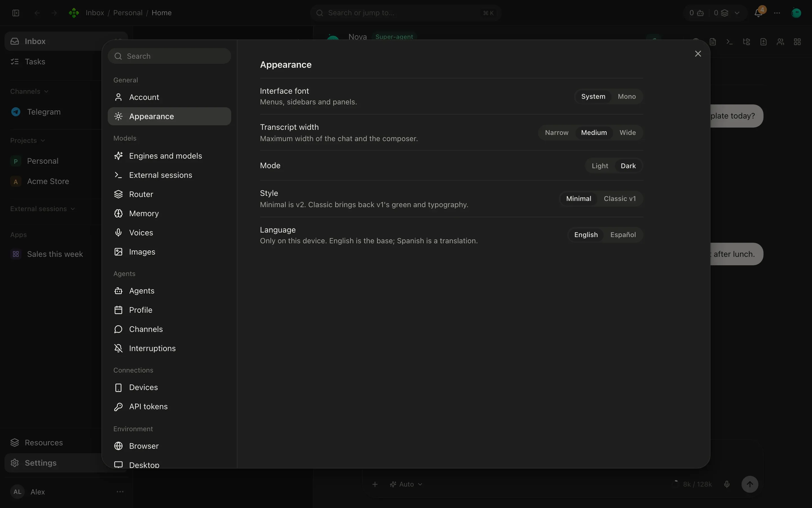812x508 pixels.
Task: Click the plus icon in composer
Action: (375, 484)
